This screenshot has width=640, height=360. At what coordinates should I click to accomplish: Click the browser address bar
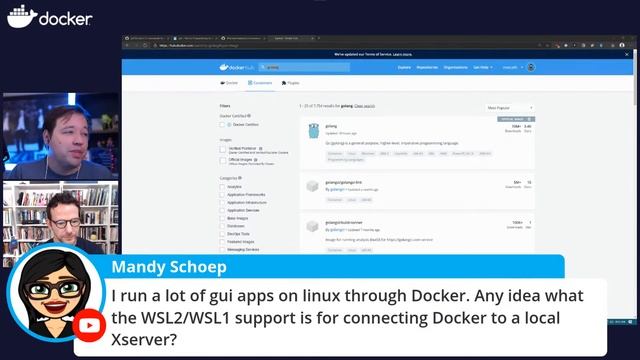(343, 46)
